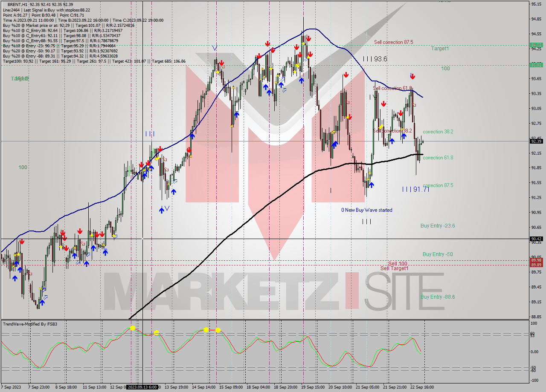The image size is (546, 392).
Task: Click '0 New Buy Wave started' annotation
Action: coord(367,210)
